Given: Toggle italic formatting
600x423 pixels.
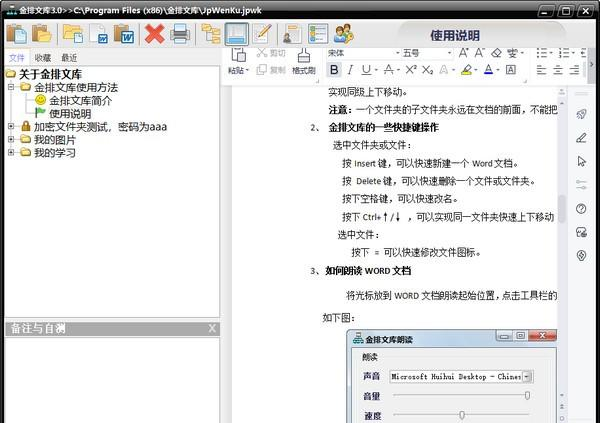Looking at the screenshot, I should [350, 70].
